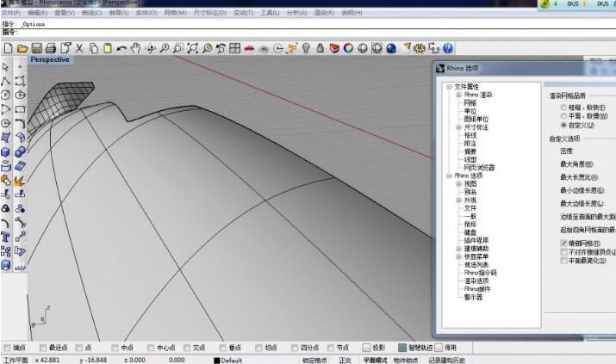The width and height of the screenshot is (616, 364).
Task: Open the 曲面(S) menu
Action: [117, 13]
